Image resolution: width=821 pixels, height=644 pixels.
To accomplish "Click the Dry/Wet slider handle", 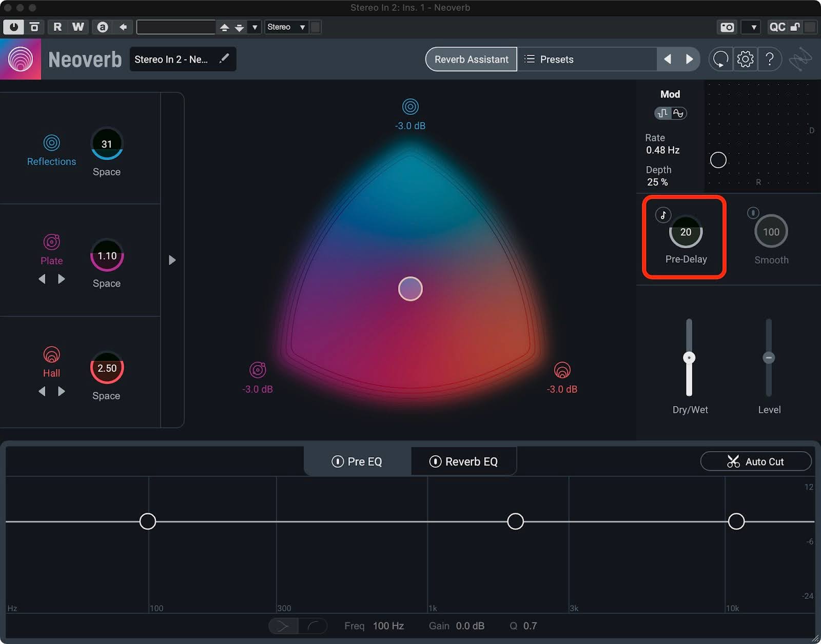I will (689, 357).
